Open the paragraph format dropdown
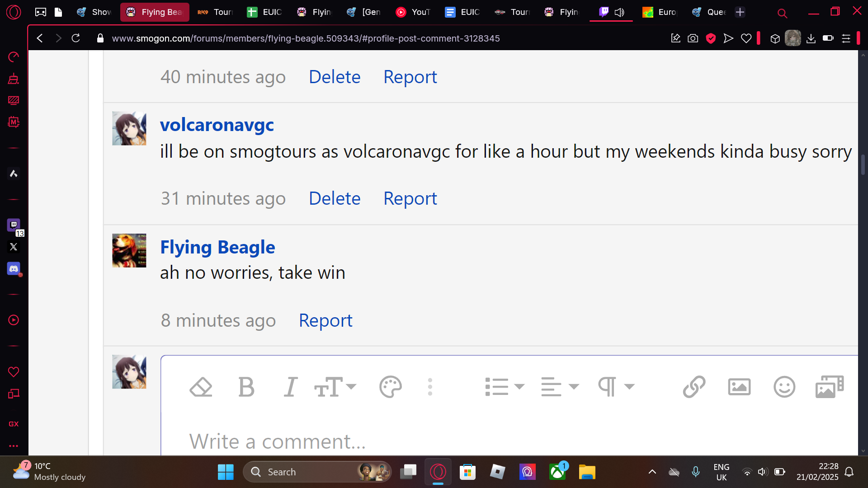This screenshot has width=868, height=488. click(x=616, y=387)
